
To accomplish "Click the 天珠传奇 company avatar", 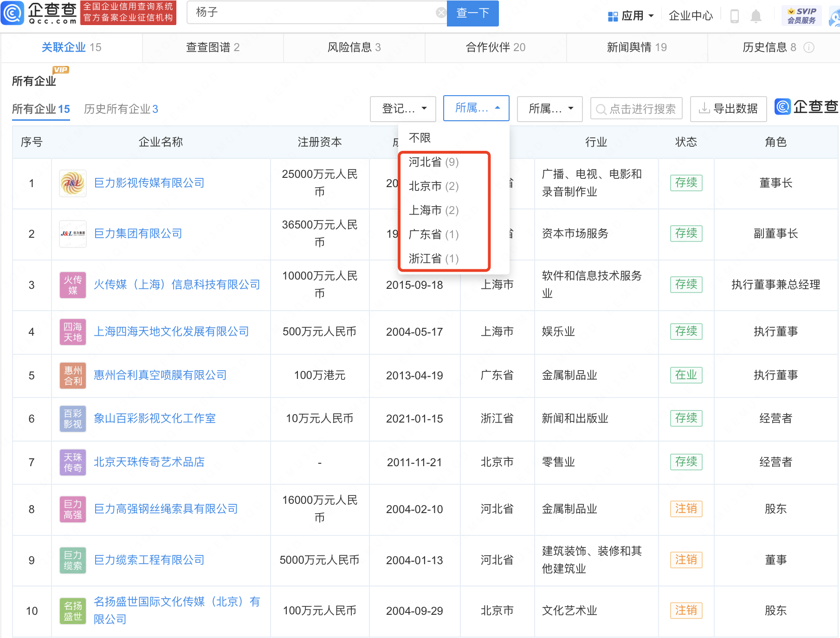I will point(73,462).
